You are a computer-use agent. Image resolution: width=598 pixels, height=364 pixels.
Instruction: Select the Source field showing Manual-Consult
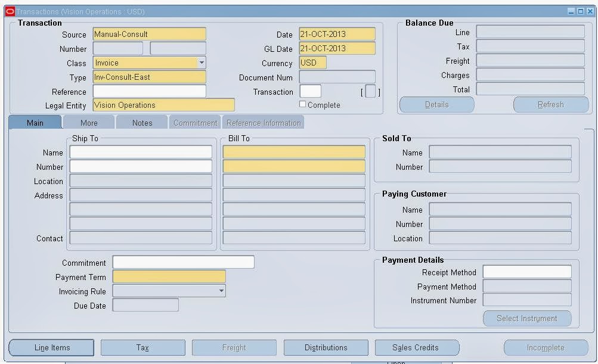coord(149,34)
